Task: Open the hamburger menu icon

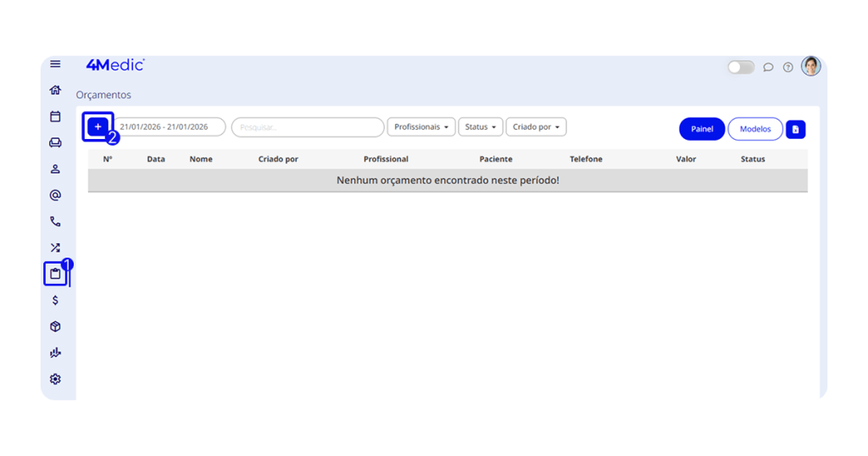Action: tap(55, 64)
